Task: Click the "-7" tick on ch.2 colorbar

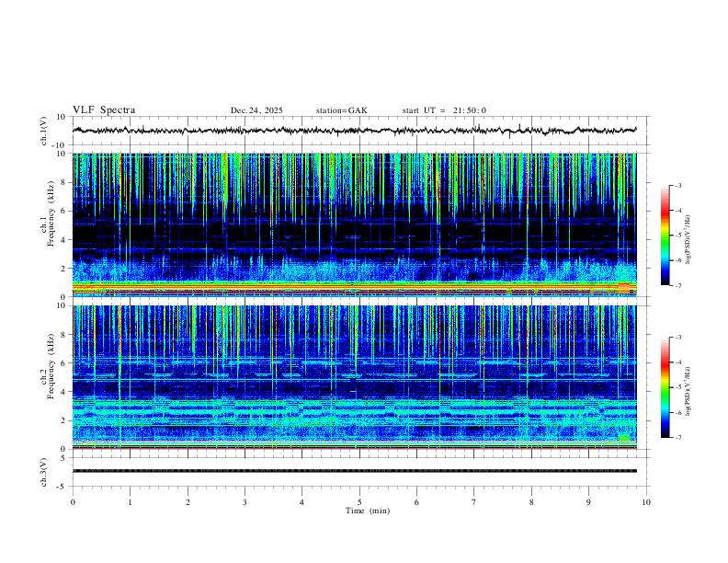Action: [678, 438]
